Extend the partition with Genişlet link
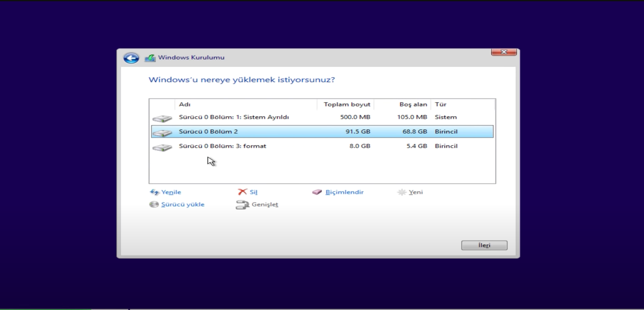This screenshot has width=644, height=310. (265, 205)
